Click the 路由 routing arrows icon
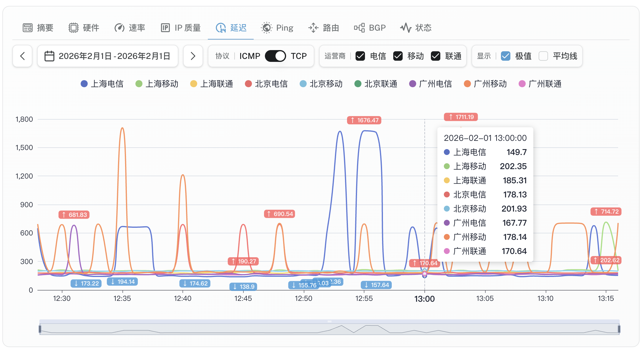Viewport: 644px width, 353px height. [313, 28]
